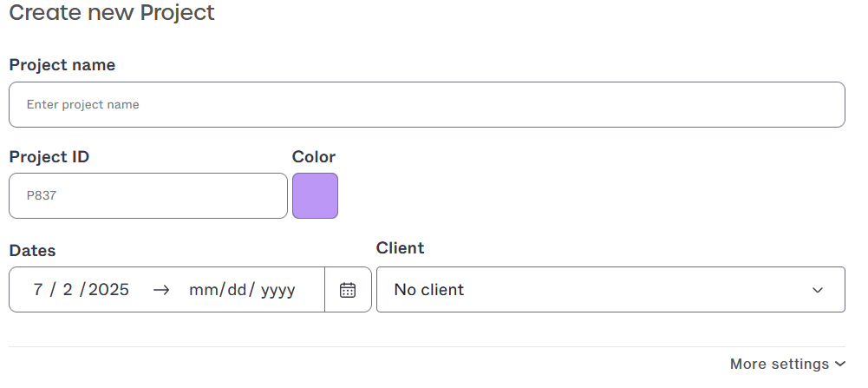868x388 pixels.
Task: Open the purple project color picker
Action: (x=315, y=195)
